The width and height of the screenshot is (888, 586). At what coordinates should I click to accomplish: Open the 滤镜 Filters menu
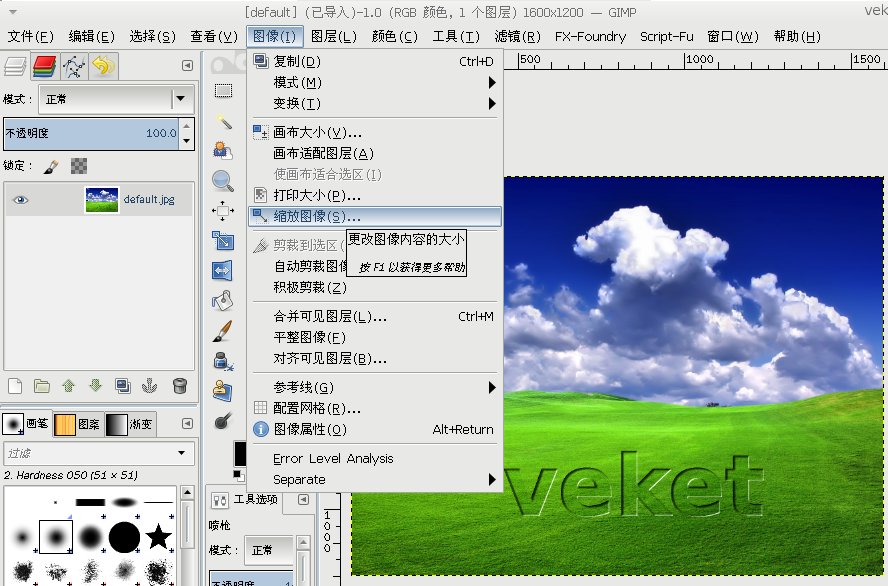click(x=518, y=37)
